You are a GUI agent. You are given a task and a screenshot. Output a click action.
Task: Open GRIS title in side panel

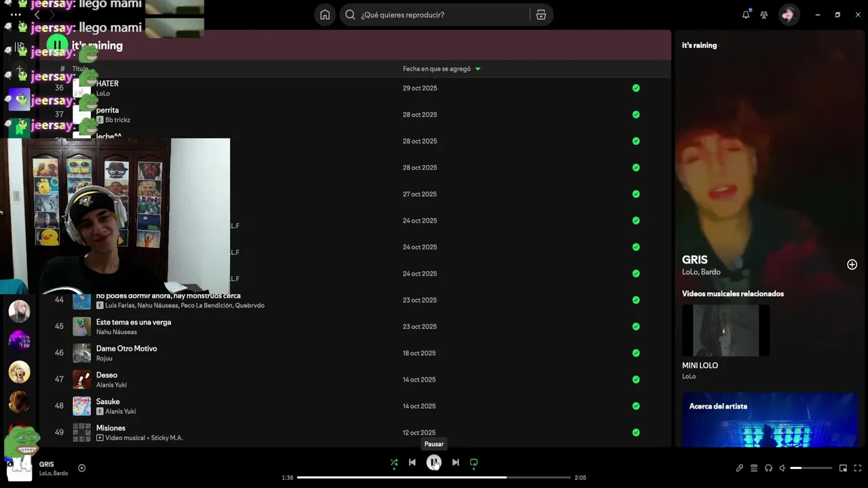pos(694,260)
